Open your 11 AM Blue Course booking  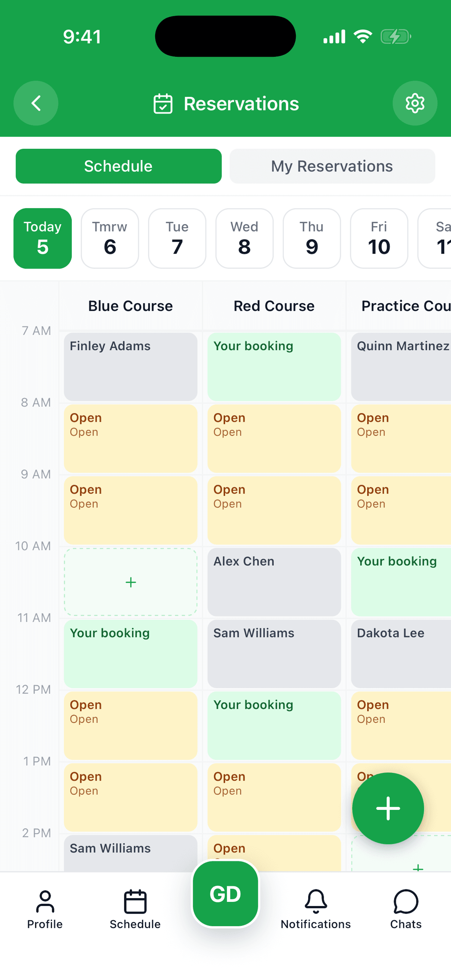130,654
